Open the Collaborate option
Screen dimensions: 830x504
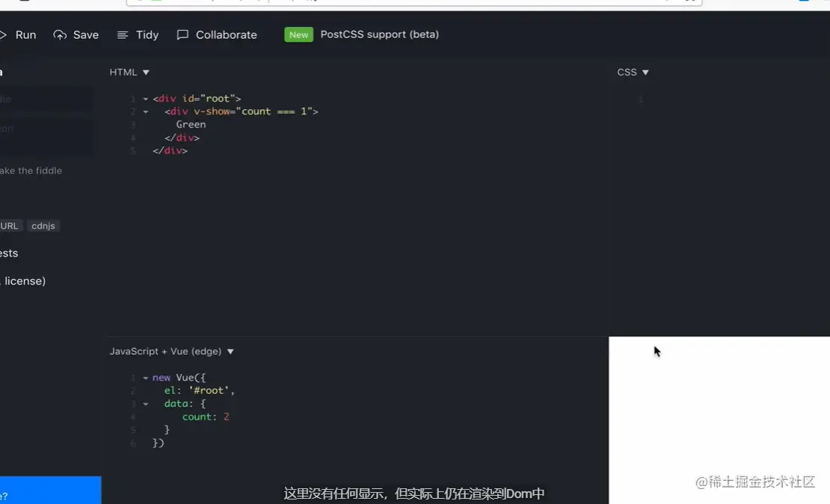pos(217,35)
